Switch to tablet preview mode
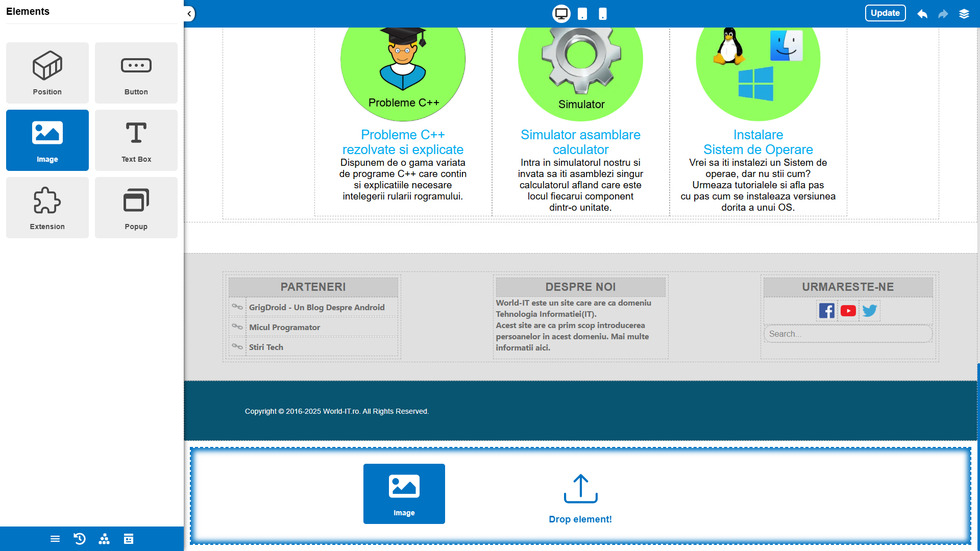This screenshot has height=551, width=980. (x=582, y=14)
